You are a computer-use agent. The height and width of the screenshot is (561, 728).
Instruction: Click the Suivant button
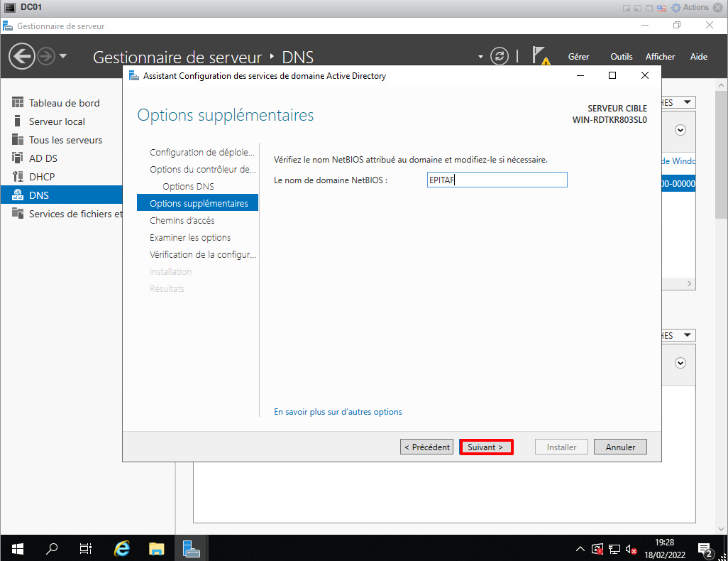pyautogui.click(x=486, y=447)
